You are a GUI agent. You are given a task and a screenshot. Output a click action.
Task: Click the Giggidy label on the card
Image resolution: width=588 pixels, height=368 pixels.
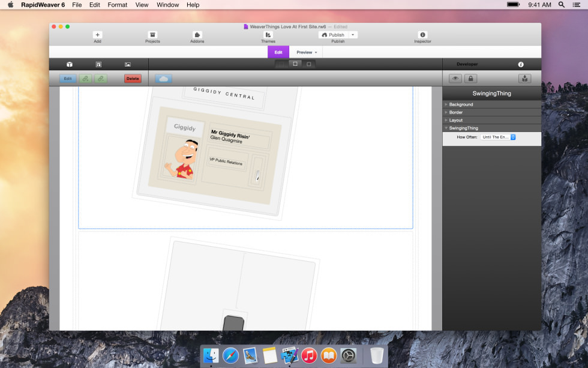coord(185,127)
